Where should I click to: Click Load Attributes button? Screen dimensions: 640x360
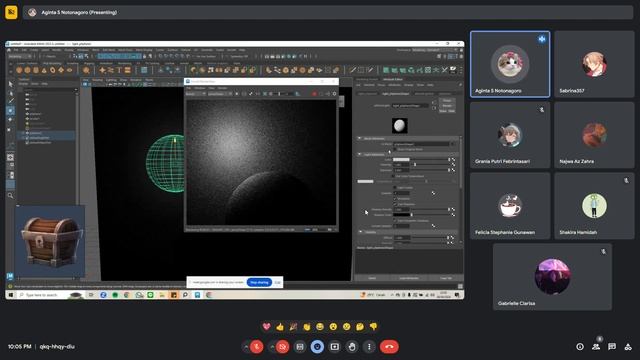click(409, 278)
